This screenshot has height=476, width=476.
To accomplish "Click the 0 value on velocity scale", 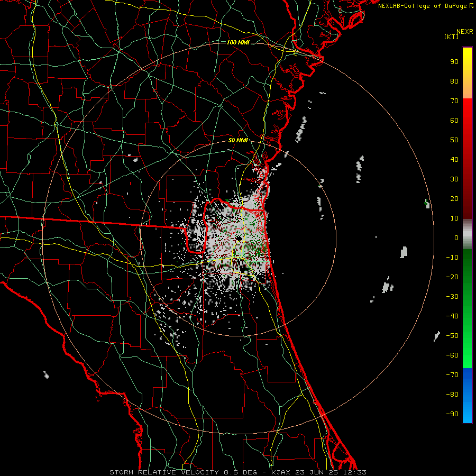I will click(x=456, y=238).
